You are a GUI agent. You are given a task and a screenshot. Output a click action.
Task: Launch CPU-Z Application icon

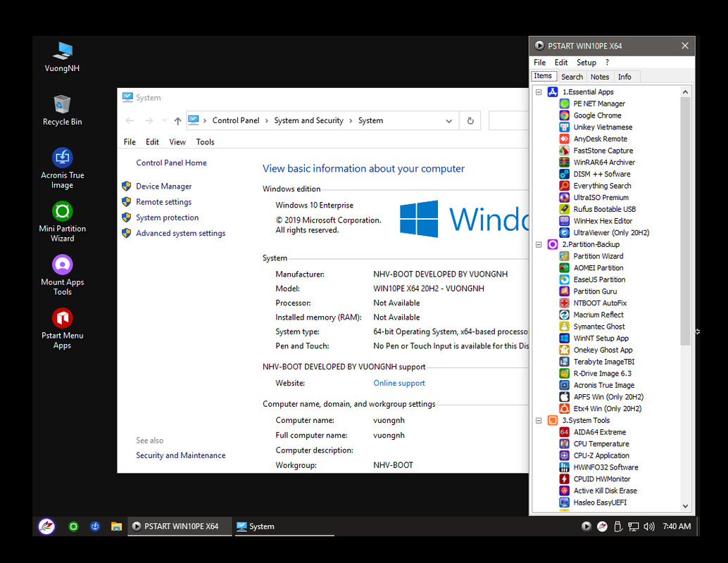click(x=564, y=455)
